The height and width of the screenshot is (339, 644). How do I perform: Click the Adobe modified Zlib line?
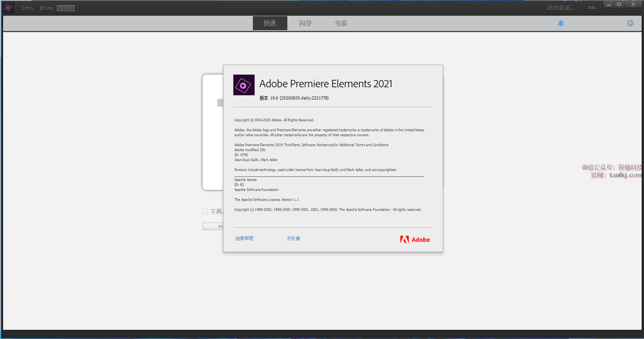pos(250,150)
